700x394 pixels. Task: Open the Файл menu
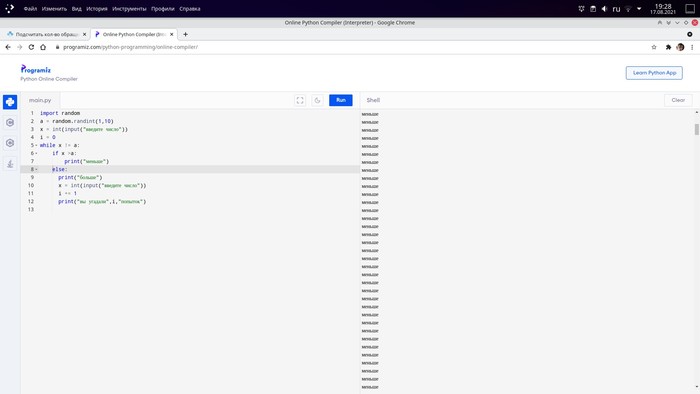click(x=30, y=8)
